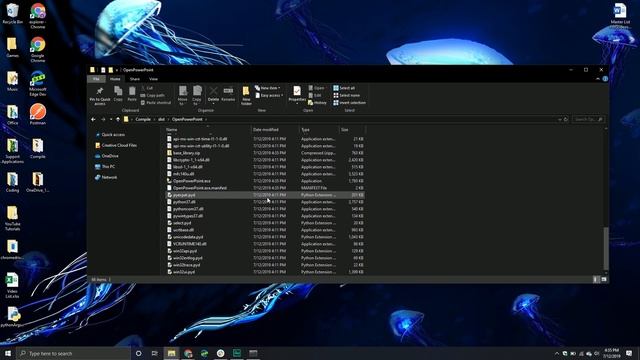Click the Back navigation arrow

pos(93,119)
